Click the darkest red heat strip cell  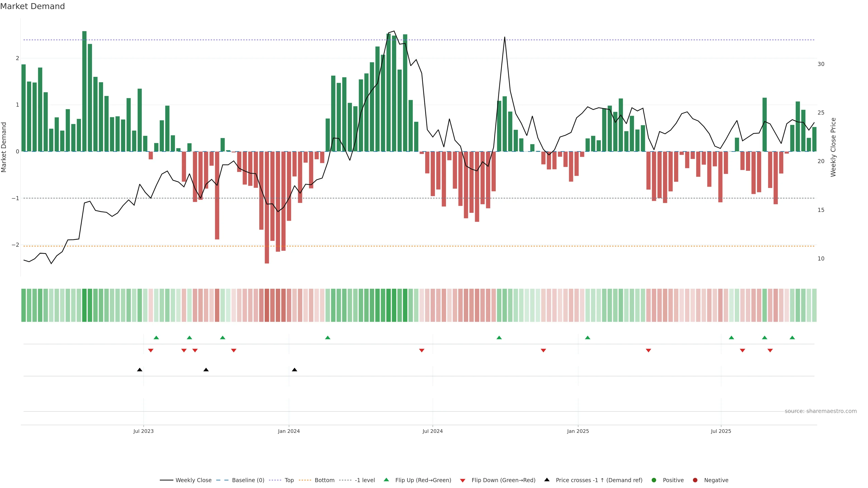pos(267,305)
